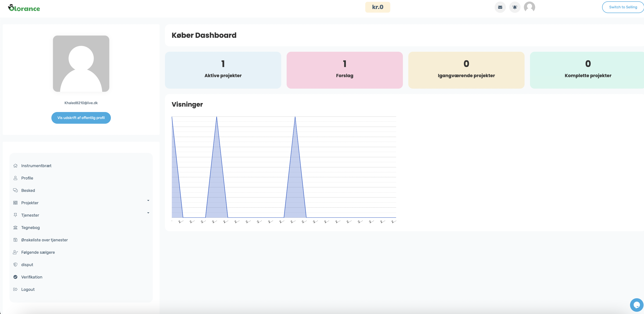This screenshot has height=314, width=644.
Task: Click the Slorance logo
Action: pyautogui.click(x=24, y=8)
